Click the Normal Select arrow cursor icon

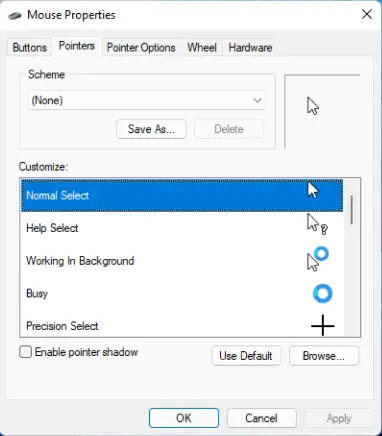click(313, 190)
